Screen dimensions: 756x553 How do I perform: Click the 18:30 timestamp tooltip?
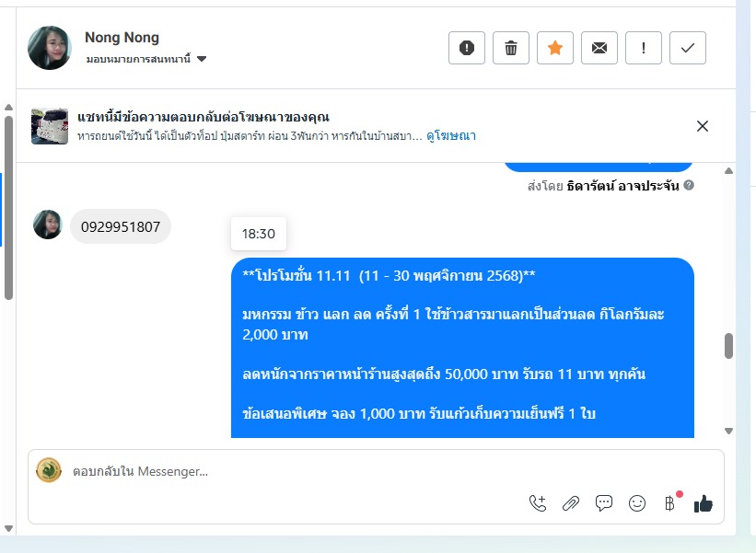click(x=259, y=234)
